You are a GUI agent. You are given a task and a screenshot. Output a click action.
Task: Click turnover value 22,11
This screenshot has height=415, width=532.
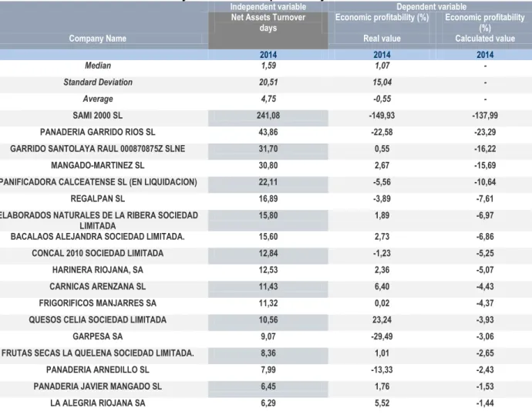pyautogui.click(x=268, y=182)
